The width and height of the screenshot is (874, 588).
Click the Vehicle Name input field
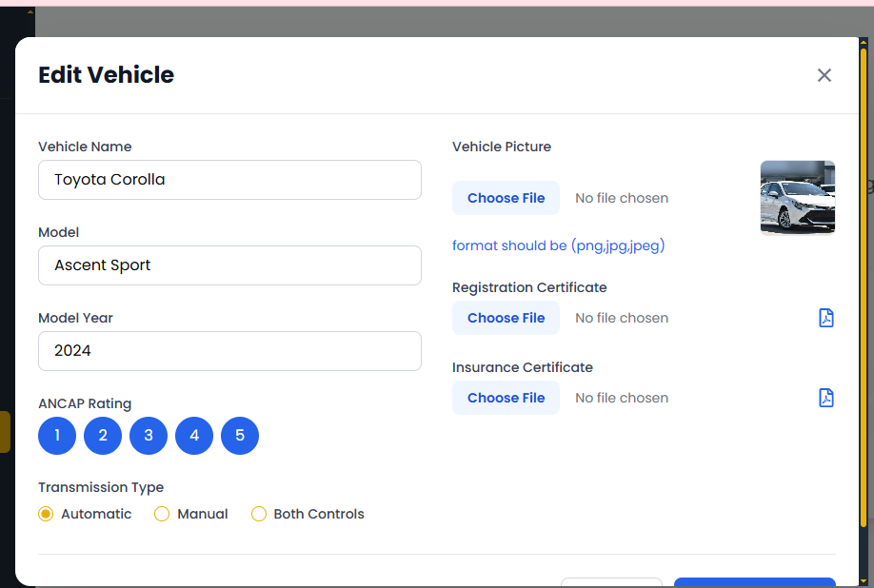tap(229, 180)
